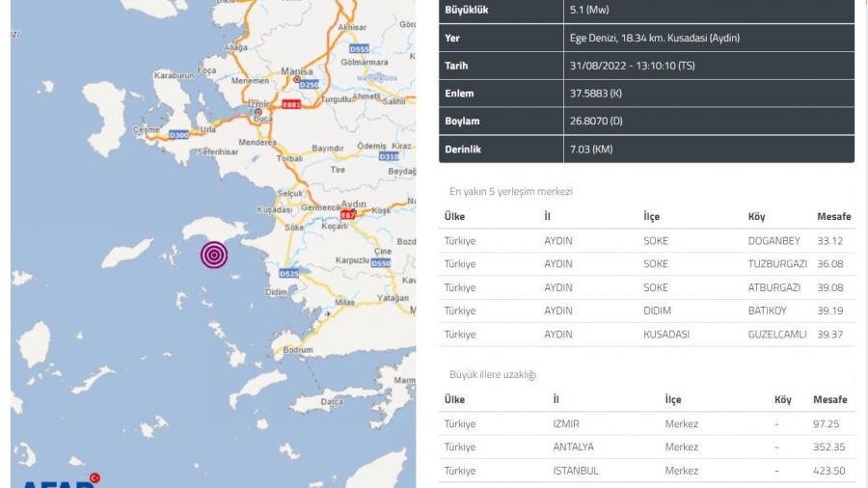
Task: Select the Büyüklük 5.1 (Mw) row
Action: click(645, 12)
